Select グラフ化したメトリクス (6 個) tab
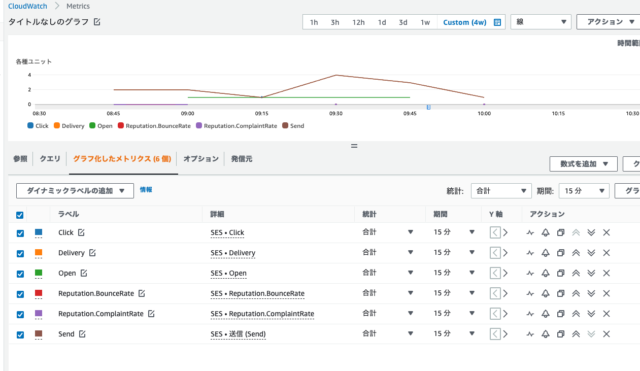The height and width of the screenshot is (371, 640). tap(122, 159)
